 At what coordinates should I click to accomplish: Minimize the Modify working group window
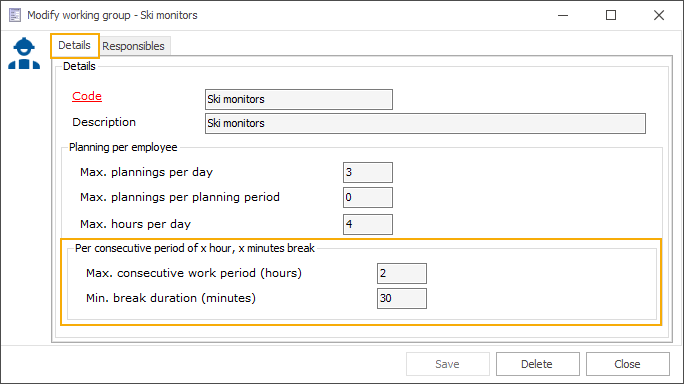(x=563, y=15)
